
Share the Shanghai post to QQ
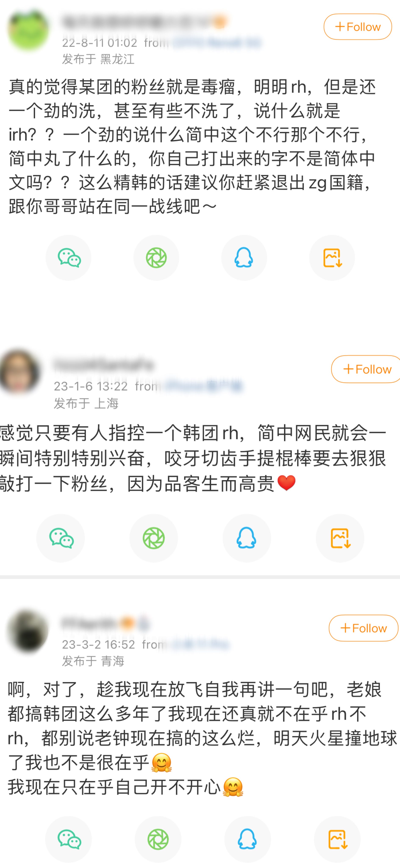pos(247,538)
